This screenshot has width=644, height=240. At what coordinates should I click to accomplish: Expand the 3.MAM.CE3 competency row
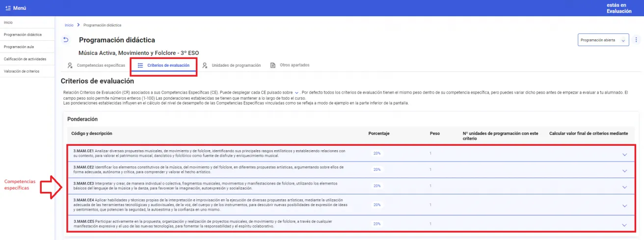(x=624, y=187)
